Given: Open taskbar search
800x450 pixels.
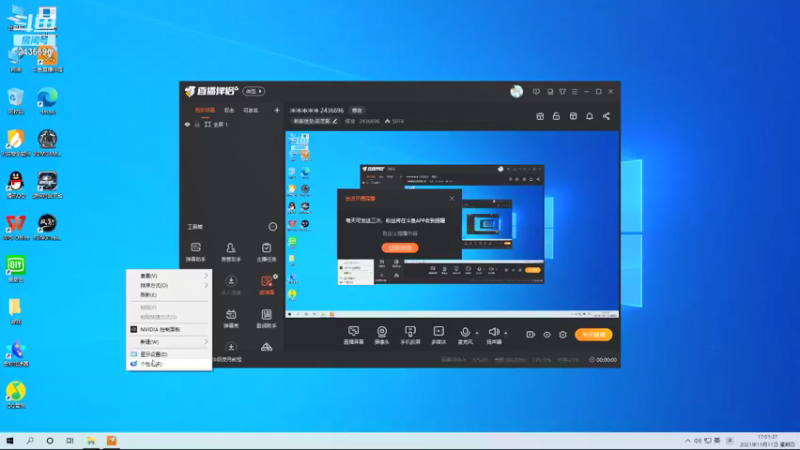Looking at the screenshot, I should 30,441.
